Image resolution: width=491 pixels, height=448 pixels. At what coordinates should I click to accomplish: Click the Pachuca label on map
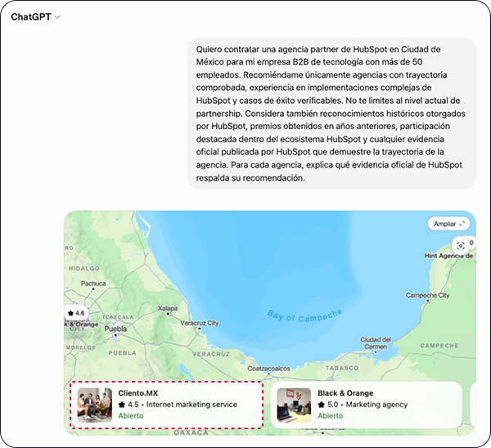tap(93, 284)
